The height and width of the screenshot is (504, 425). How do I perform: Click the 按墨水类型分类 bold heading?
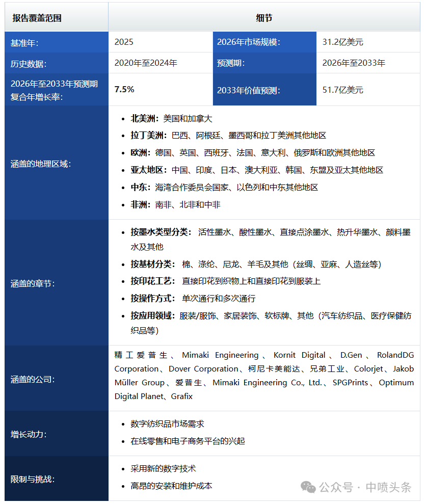161,232
